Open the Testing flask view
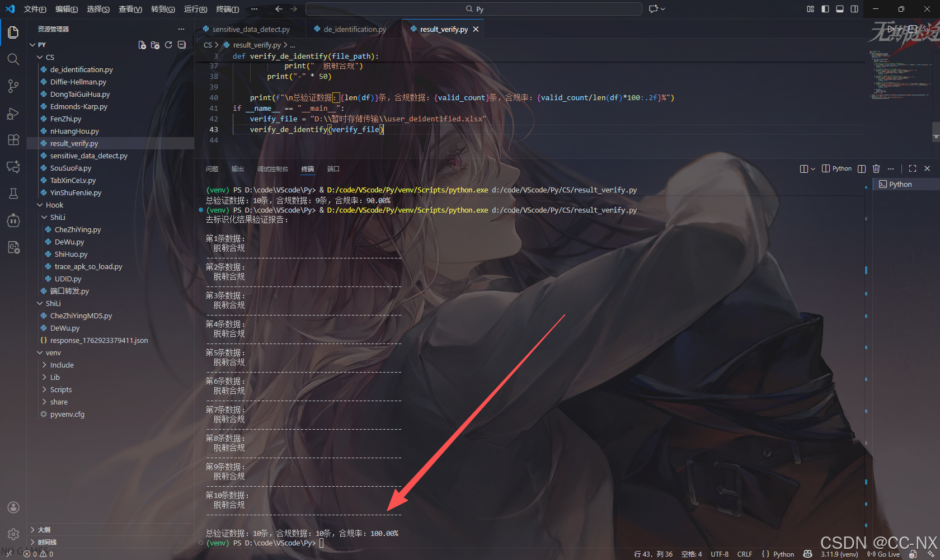Screen dimensions: 940x560 [13, 194]
